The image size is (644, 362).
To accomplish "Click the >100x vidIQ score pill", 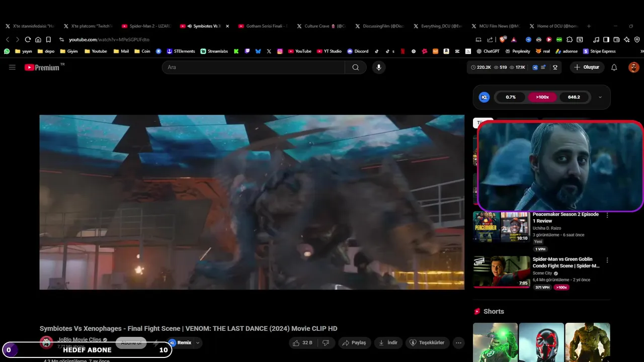I will click(542, 97).
